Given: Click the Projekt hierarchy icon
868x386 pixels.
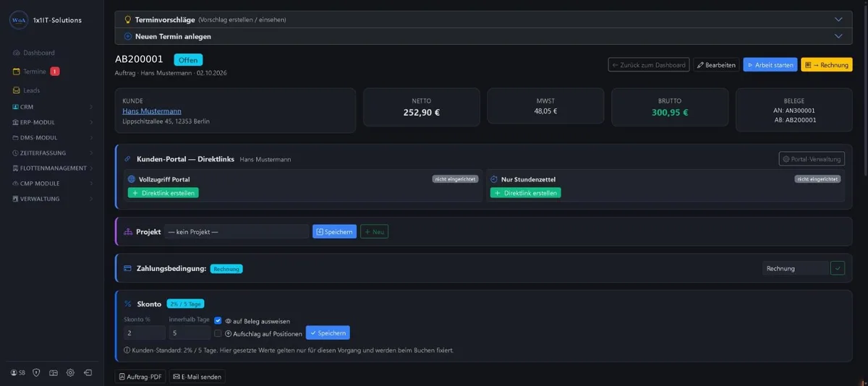Looking at the screenshot, I should 128,231.
